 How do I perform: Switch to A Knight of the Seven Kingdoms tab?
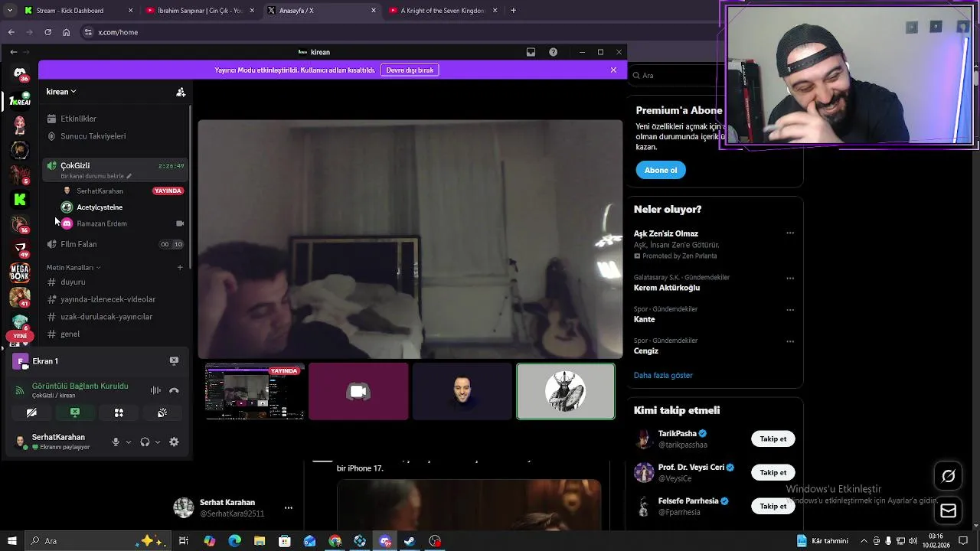(443, 11)
